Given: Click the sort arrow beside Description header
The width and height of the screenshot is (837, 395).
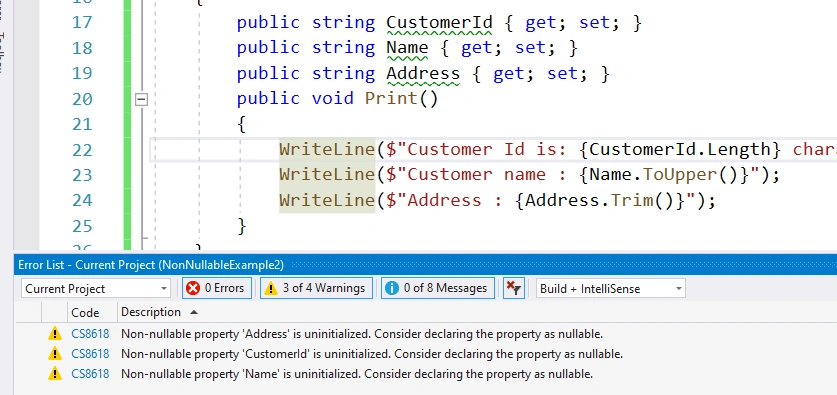Looking at the screenshot, I should (x=194, y=312).
